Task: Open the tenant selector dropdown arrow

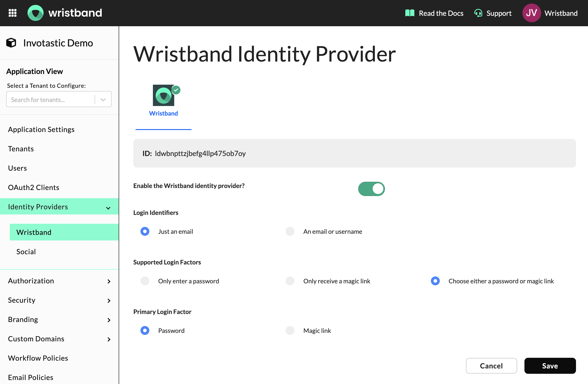Action: 103,100
